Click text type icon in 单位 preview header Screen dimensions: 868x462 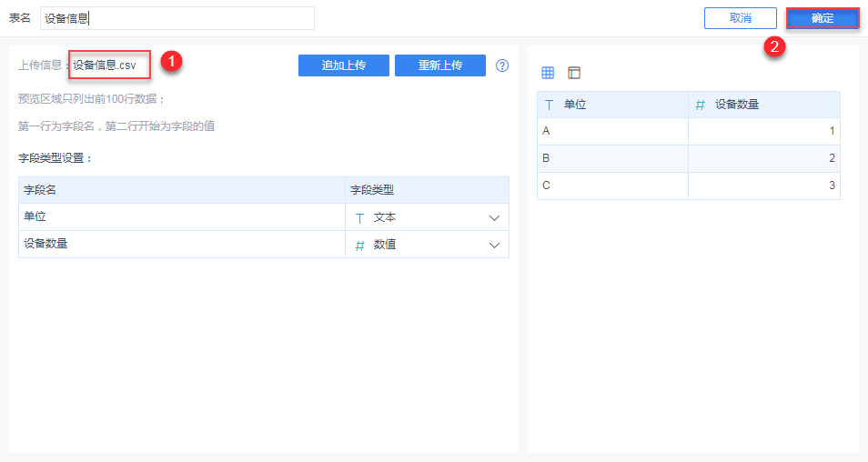(549, 105)
